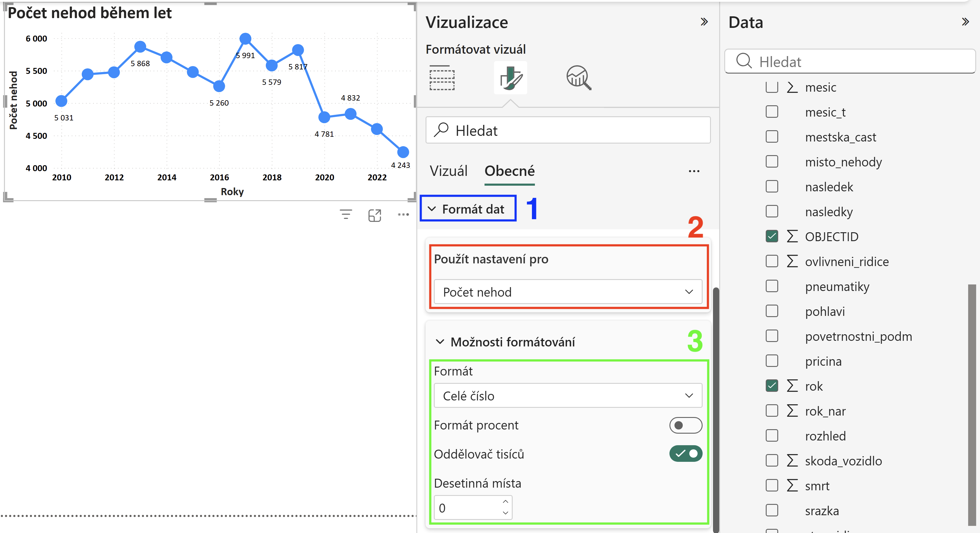Toggle the Formát procent switch
The height and width of the screenshot is (533, 980).
pos(685,425)
